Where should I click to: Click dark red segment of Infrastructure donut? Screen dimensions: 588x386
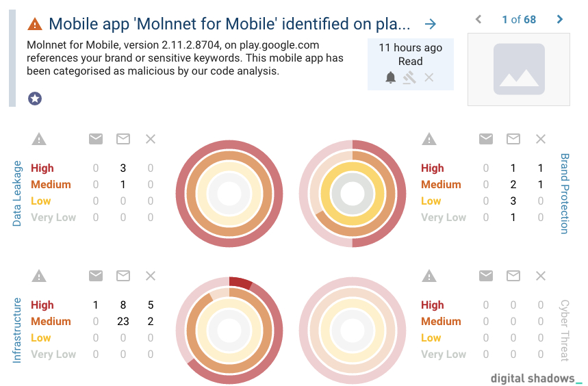[240, 283]
